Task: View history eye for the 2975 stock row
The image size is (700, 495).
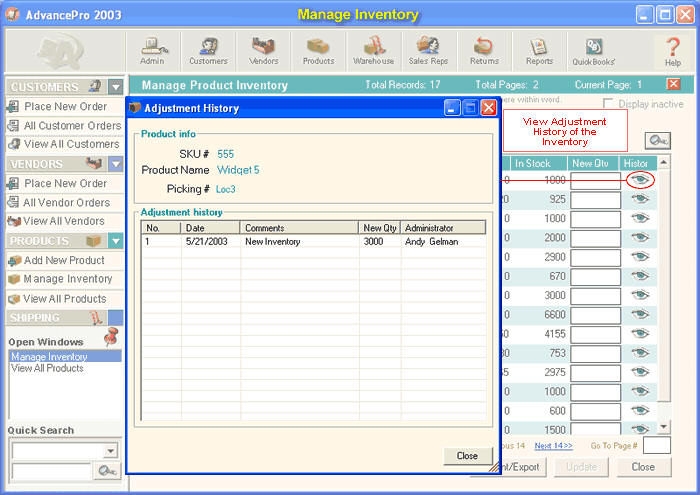Action: point(640,372)
